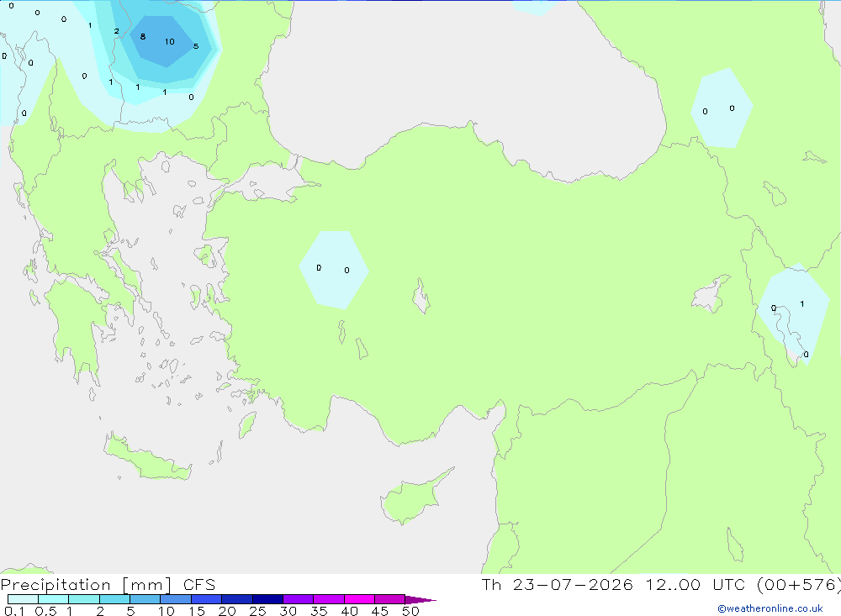Choose the 25–30 mm legend color swatch
The width and height of the screenshot is (841, 616).
pos(267,599)
